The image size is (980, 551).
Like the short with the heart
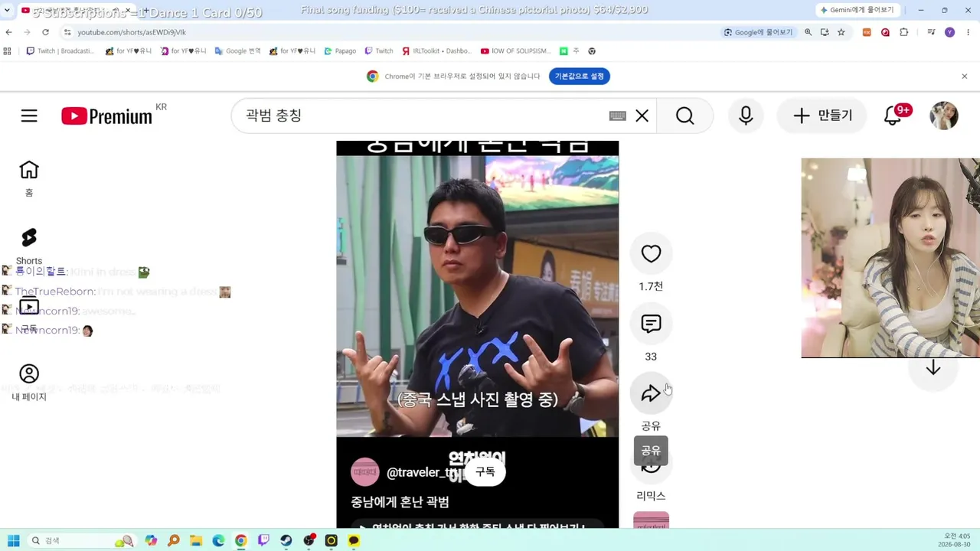pos(651,254)
